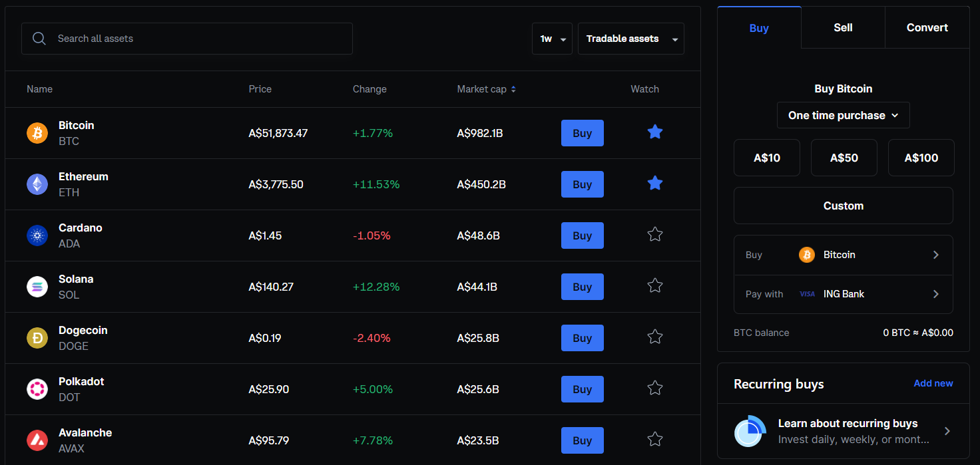Click the Polkadot coin icon

click(x=37, y=389)
